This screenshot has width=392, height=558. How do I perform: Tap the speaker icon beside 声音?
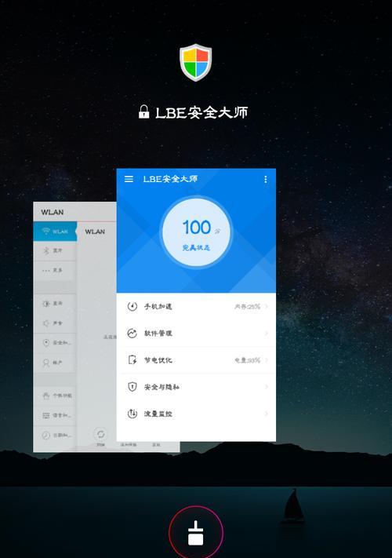45,323
